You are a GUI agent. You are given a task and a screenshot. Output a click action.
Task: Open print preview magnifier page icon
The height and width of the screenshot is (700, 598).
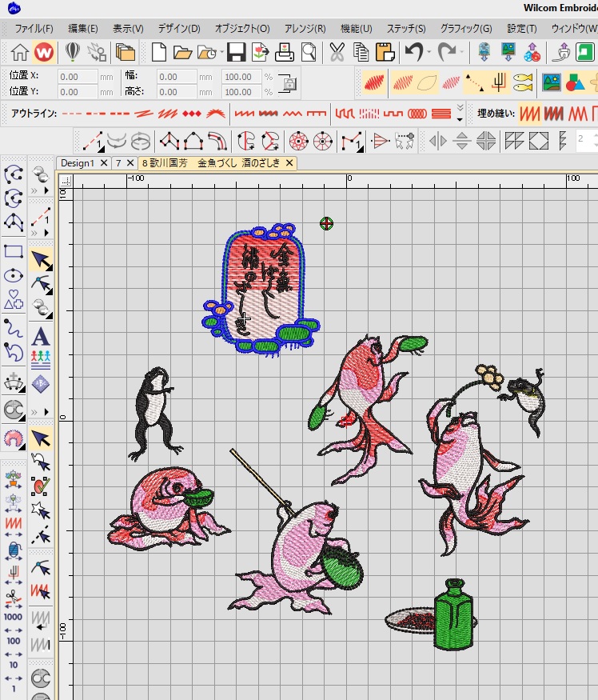tap(309, 52)
